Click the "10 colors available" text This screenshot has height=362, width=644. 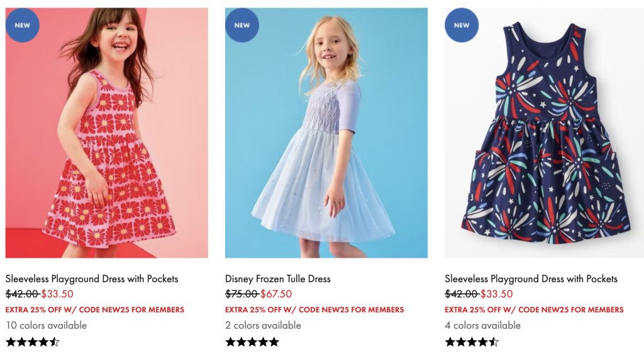pyautogui.click(x=46, y=325)
